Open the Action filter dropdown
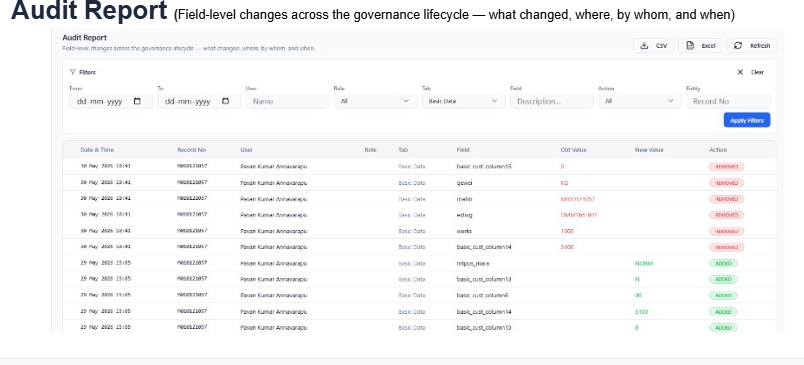 [x=640, y=102]
